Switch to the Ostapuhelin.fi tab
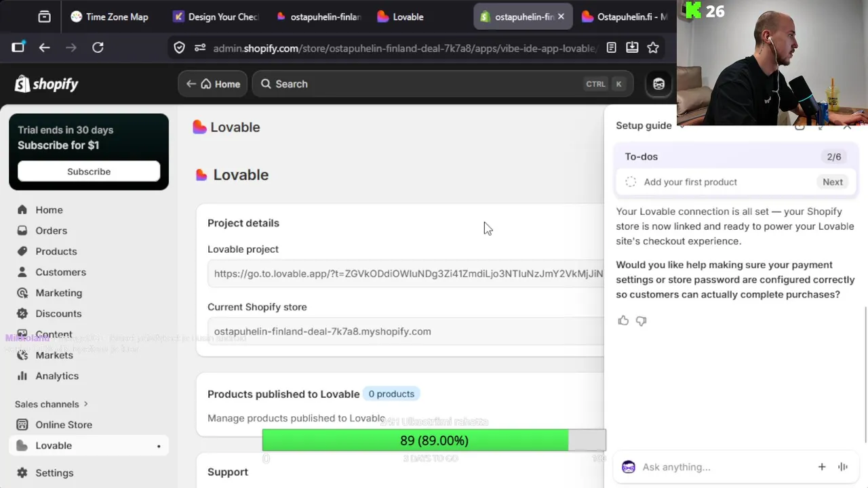This screenshot has height=488, width=868. 624,17
